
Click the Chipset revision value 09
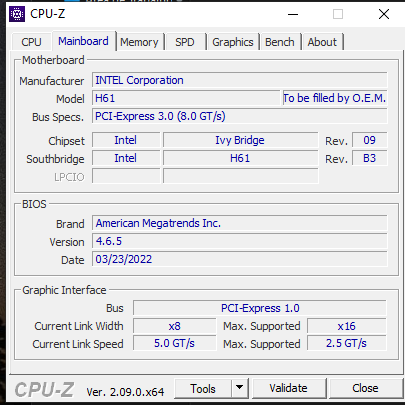coord(370,140)
